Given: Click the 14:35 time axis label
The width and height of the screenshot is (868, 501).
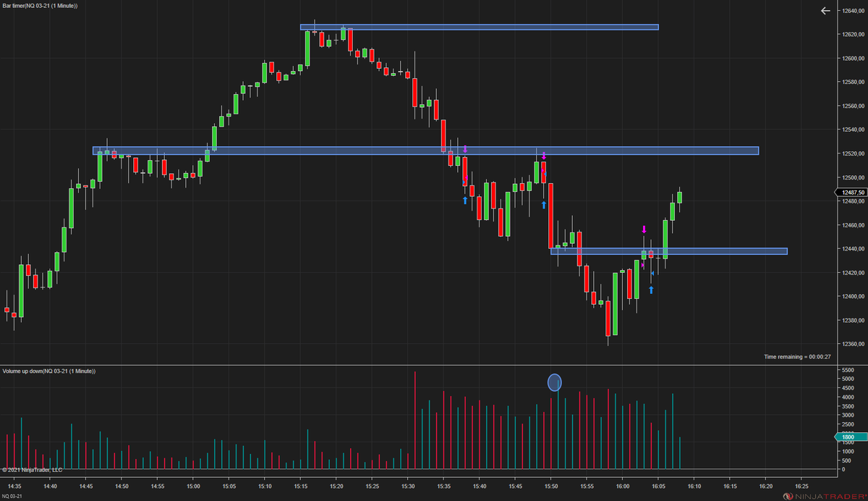Looking at the screenshot, I should (15, 487).
